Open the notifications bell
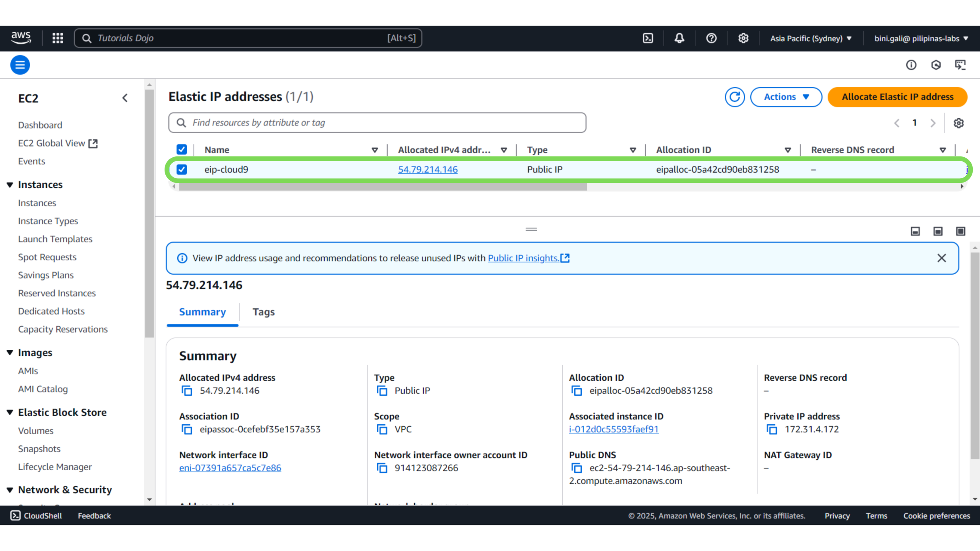The height and width of the screenshot is (551, 980). pyautogui.click(x=679, y=38)
